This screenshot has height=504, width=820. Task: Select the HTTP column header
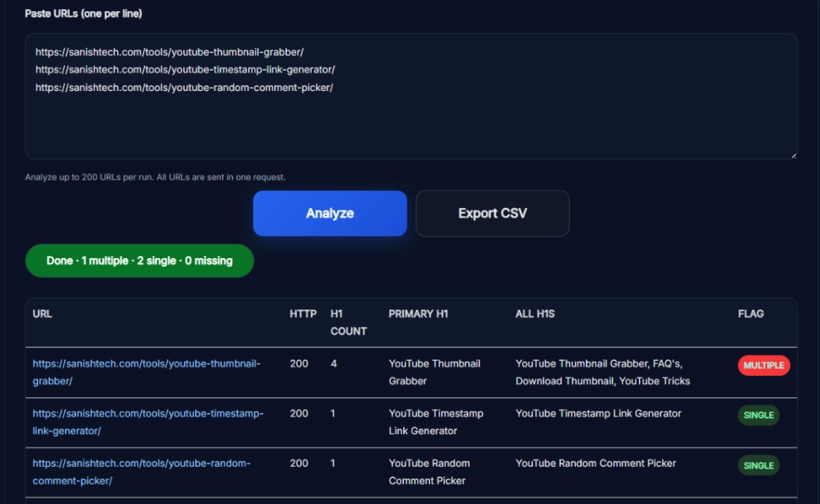pos(303,314)
